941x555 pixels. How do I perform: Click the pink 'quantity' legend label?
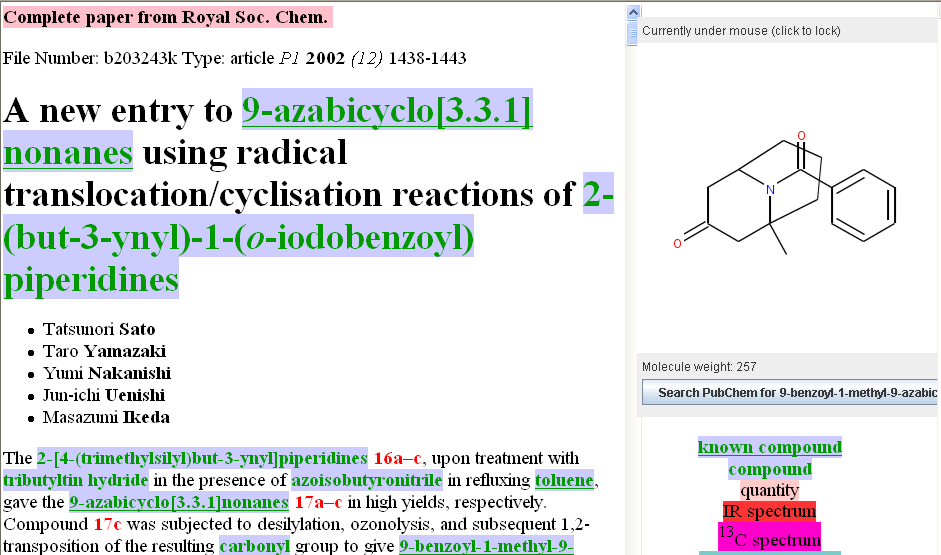click(769, 490)
